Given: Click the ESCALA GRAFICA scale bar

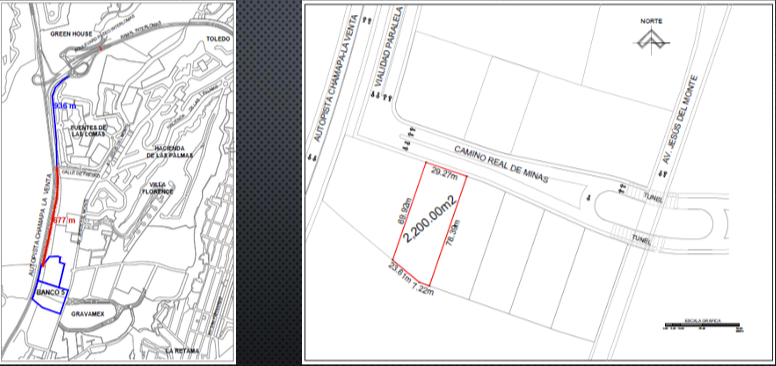Looking at the screenshot, I should click(x=703, y=325).
